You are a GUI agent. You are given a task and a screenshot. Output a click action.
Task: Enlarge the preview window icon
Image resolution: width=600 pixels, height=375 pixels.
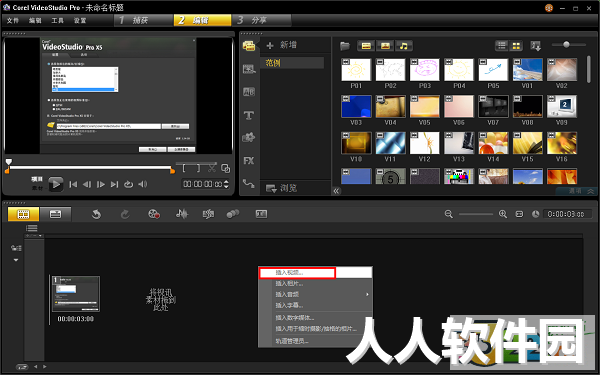(226, 168)
